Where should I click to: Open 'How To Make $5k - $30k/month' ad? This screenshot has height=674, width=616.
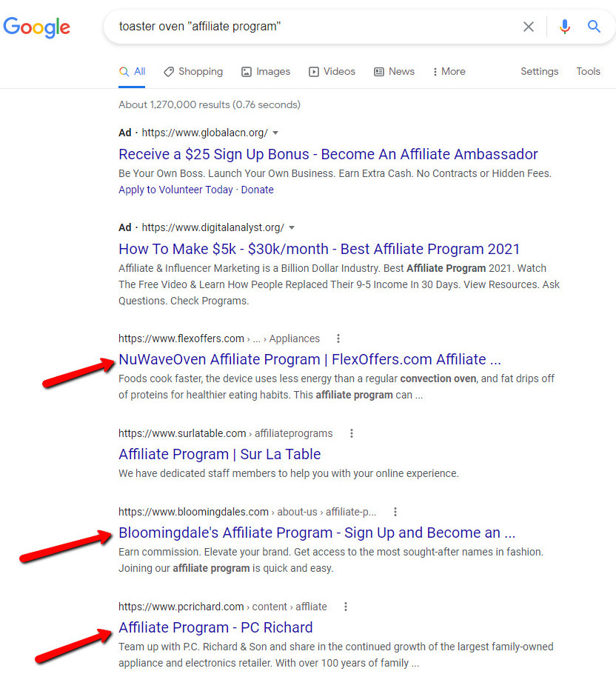pos(319,249)
